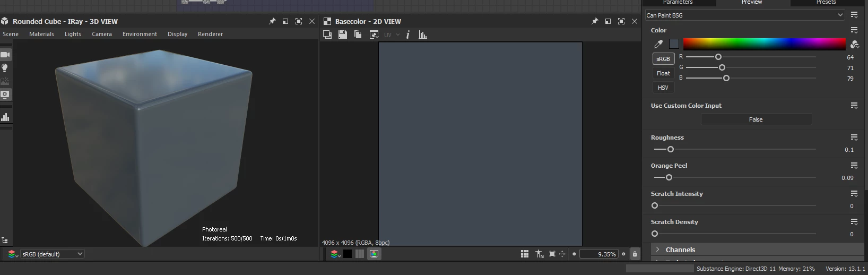
Task: Pin the 3D VIEW panel
Action: [272, 21]
